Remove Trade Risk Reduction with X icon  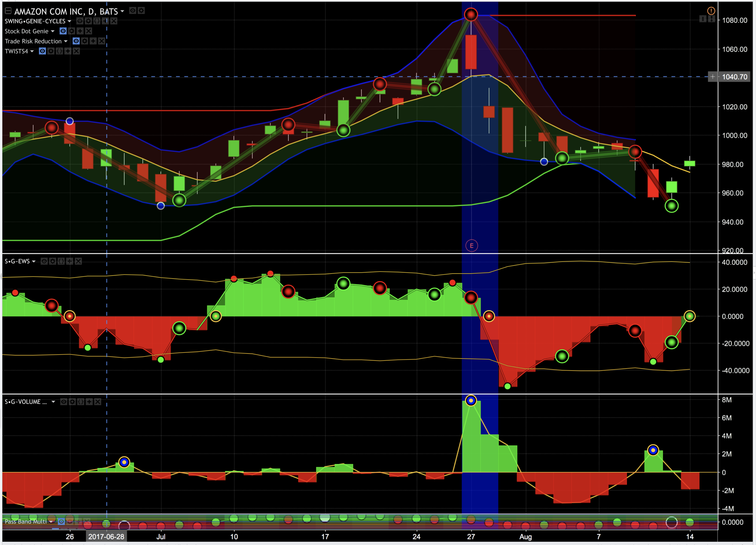102,41
